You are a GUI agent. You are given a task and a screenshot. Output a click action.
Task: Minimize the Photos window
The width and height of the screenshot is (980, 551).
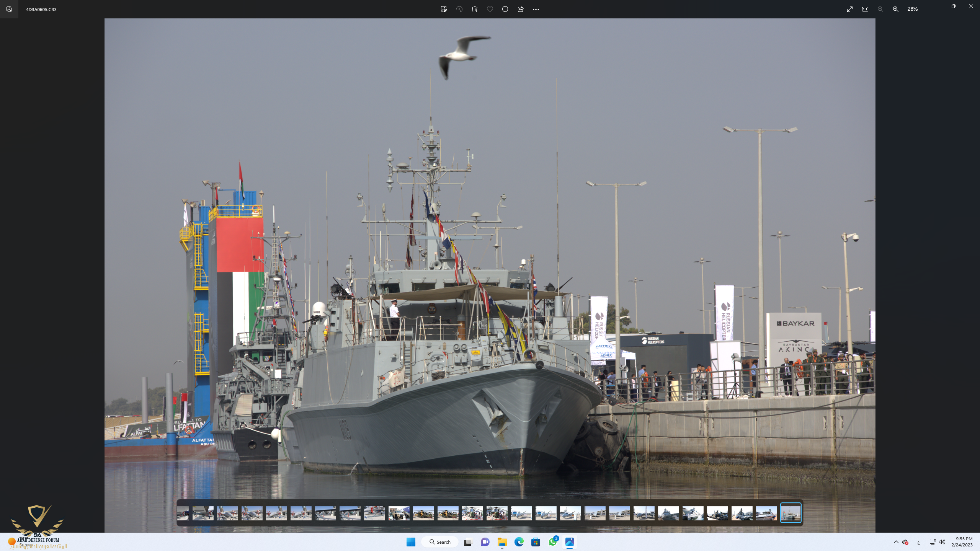[936, 6]
